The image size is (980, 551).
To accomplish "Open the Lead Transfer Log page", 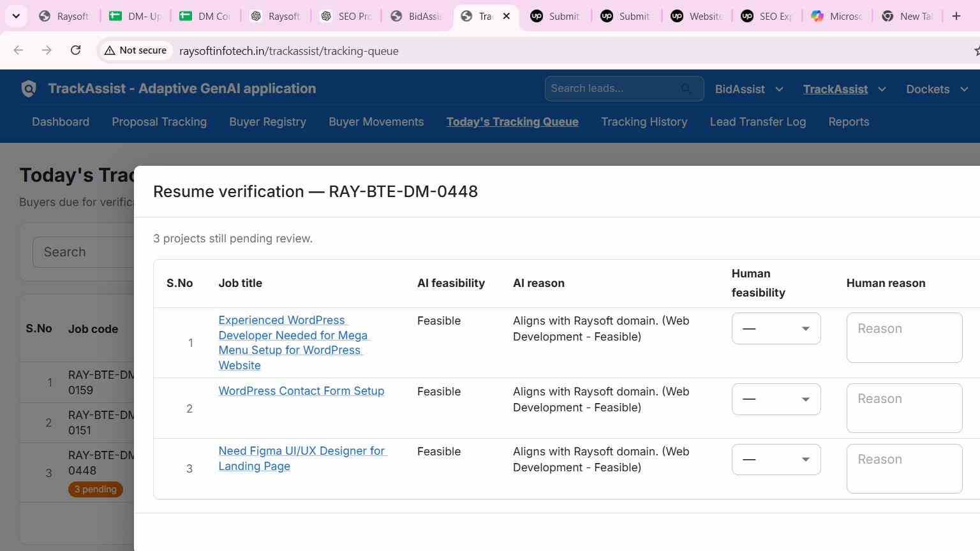I will (757, 122).
